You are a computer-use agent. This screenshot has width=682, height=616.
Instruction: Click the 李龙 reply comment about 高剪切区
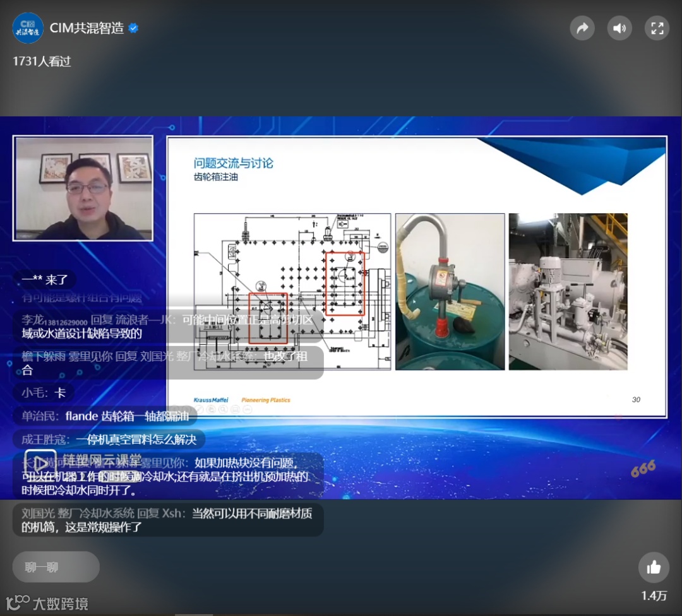(168, 326)
